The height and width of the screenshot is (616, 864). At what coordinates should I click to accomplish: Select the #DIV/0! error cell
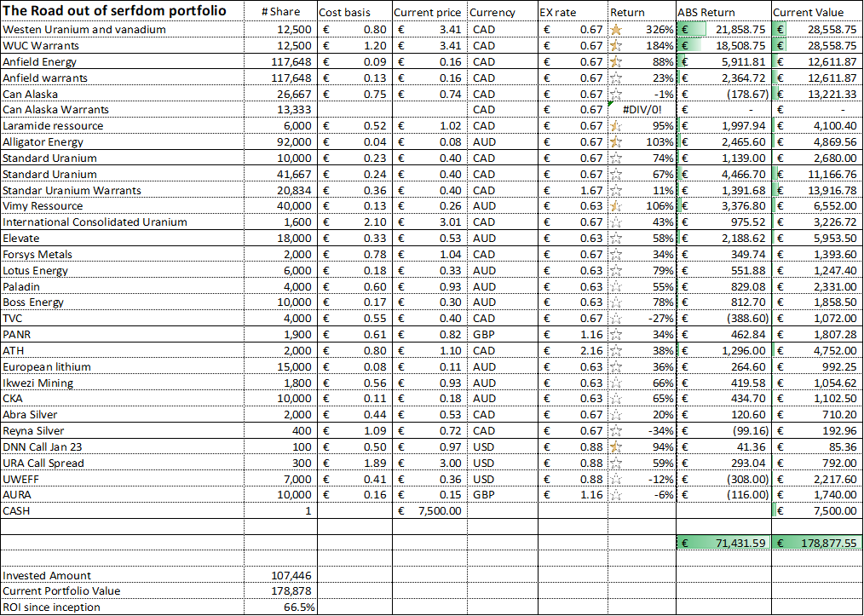point(642,110)
